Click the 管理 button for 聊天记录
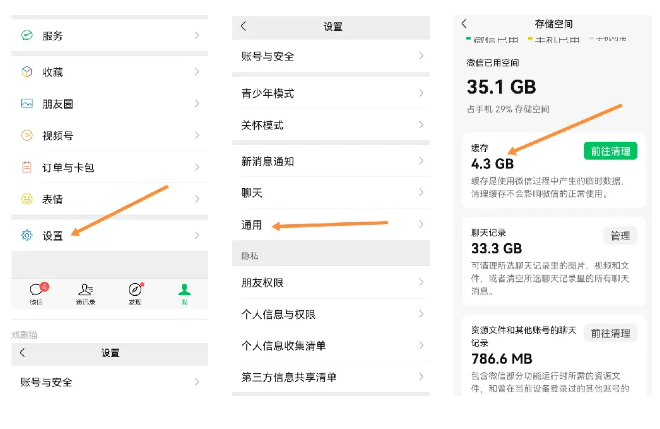This screenshot has height=429, width=660. click(620, 236)
